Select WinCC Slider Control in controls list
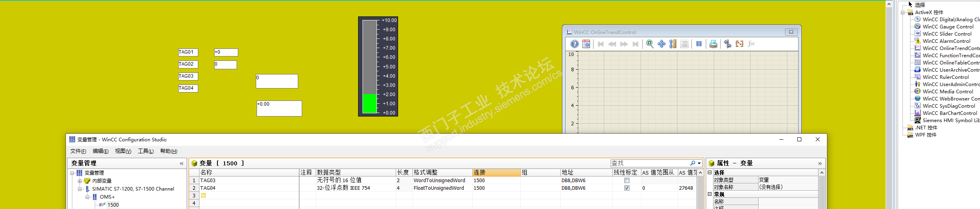 (x=947, y=34)
